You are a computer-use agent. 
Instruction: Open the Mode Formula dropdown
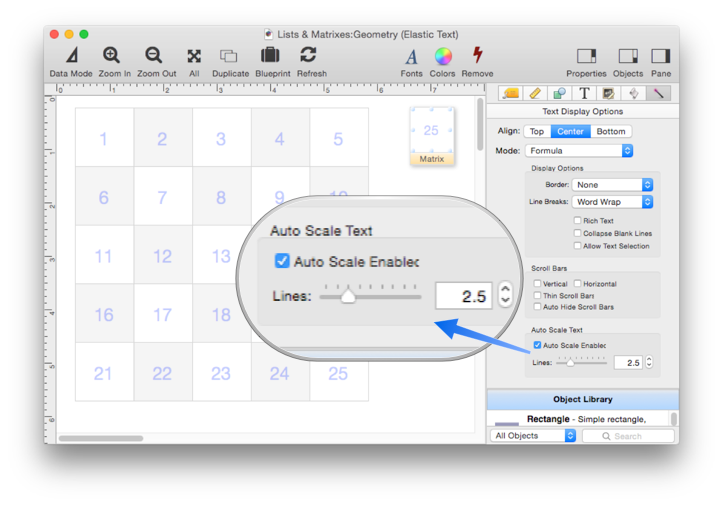pyautogui.click(x=579, y=151)
